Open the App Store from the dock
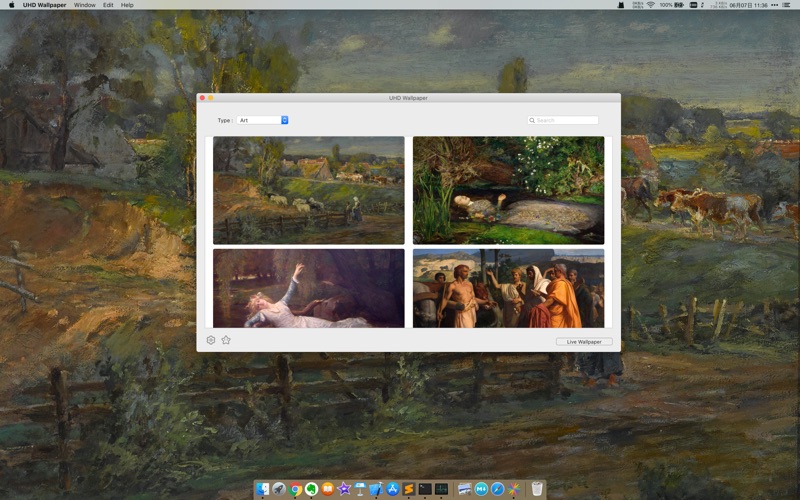The image size is (800, 500). coord(393,489)
